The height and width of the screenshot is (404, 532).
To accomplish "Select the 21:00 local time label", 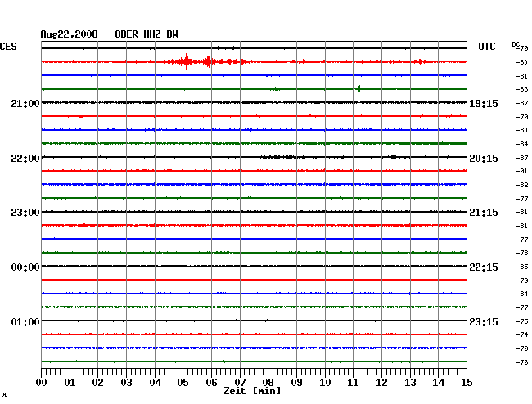I will click(25, 103).
